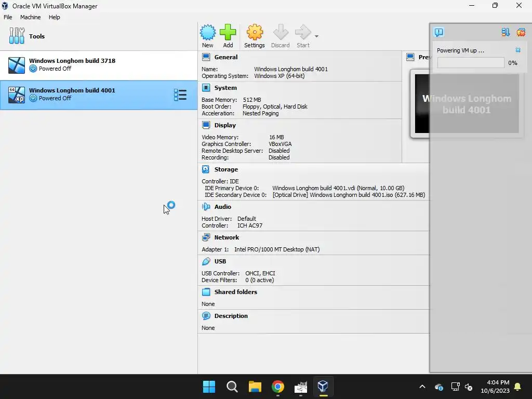Click the System section chip icon
Viewport: 532px width, 399px height.
206,88
